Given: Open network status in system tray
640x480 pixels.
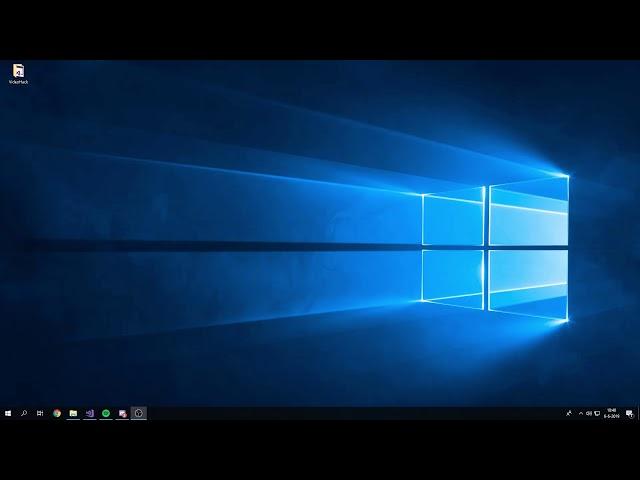Looking at the screenshot, I should [597, 413].
